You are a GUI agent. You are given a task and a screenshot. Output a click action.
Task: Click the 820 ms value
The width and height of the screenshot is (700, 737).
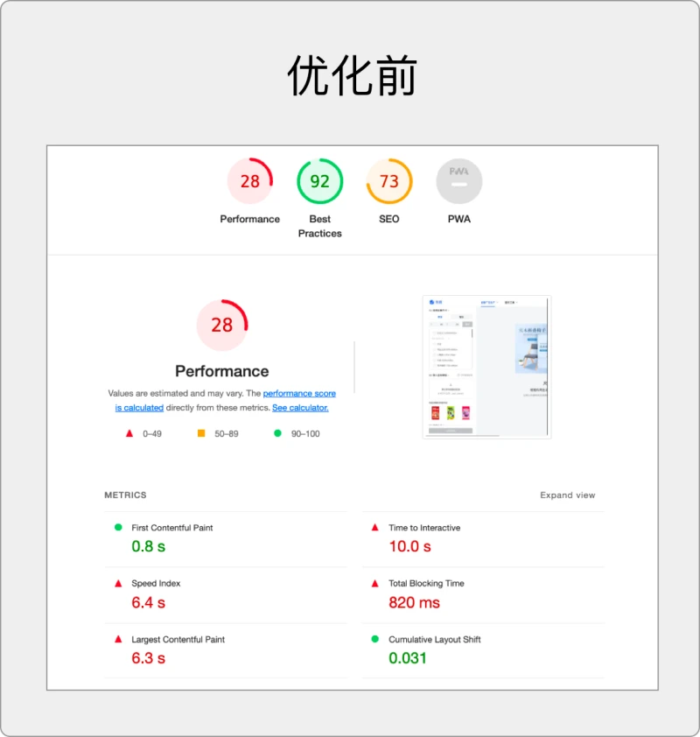point(415,602)
